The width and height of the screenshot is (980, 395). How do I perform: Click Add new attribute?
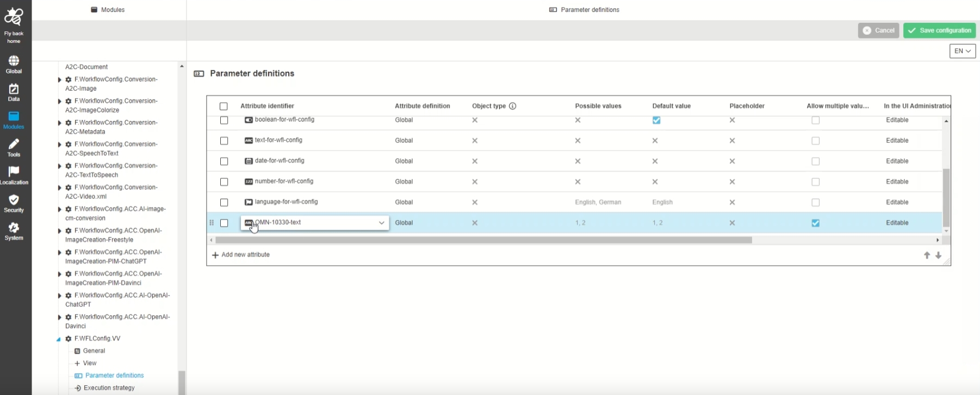coord(241,255)
